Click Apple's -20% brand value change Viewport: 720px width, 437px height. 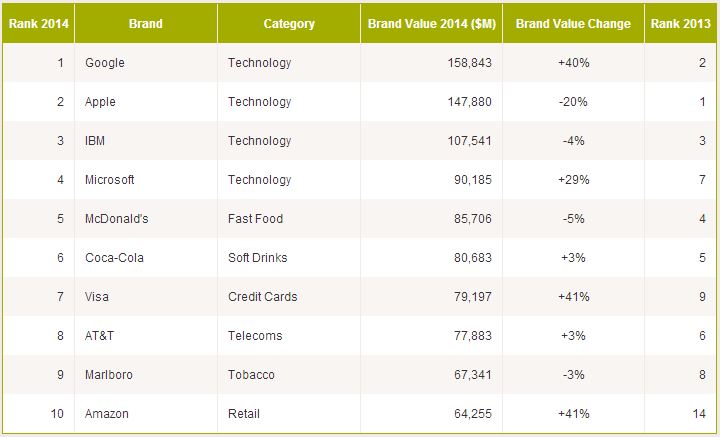[x=573, y=102]
